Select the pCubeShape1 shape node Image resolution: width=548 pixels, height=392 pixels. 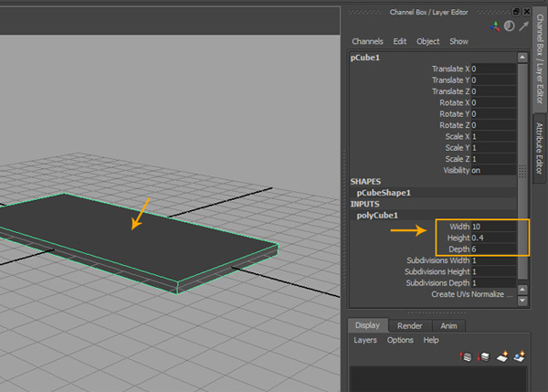coord(384,193)
